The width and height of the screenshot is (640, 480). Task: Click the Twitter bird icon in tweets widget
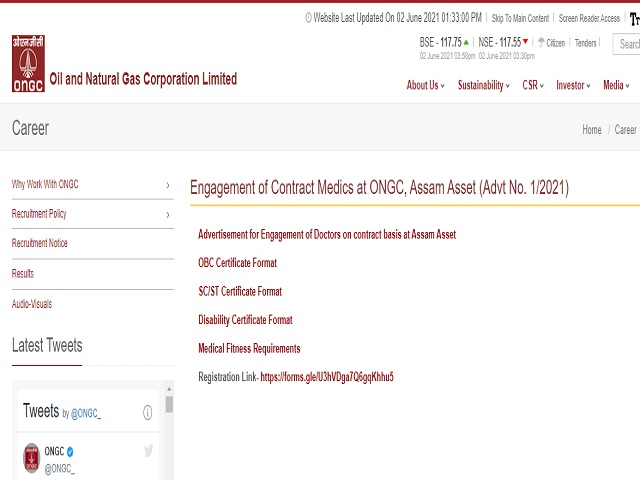tap(148, 451)
